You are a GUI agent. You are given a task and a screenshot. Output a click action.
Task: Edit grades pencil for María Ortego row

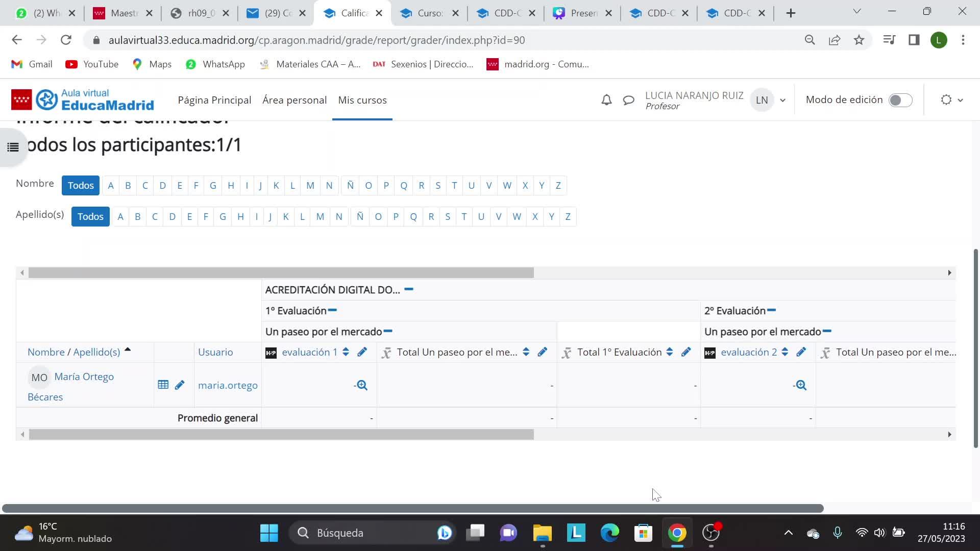pos(180,385)
